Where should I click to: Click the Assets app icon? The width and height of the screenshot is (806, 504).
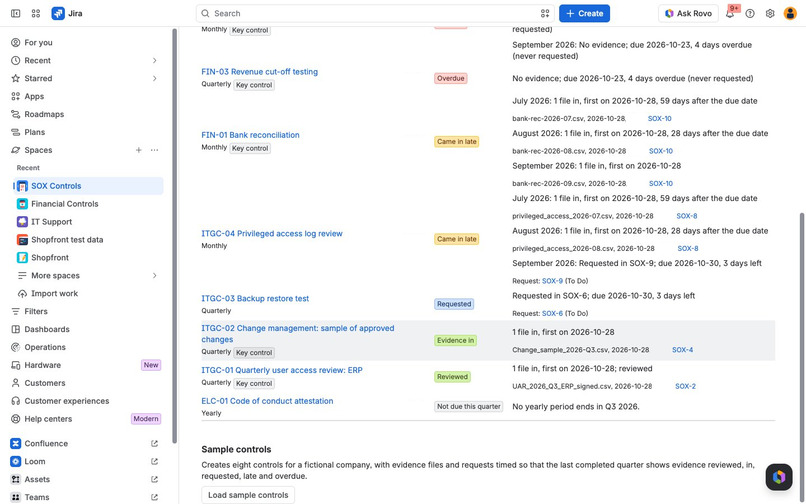(x=15, y=479)
